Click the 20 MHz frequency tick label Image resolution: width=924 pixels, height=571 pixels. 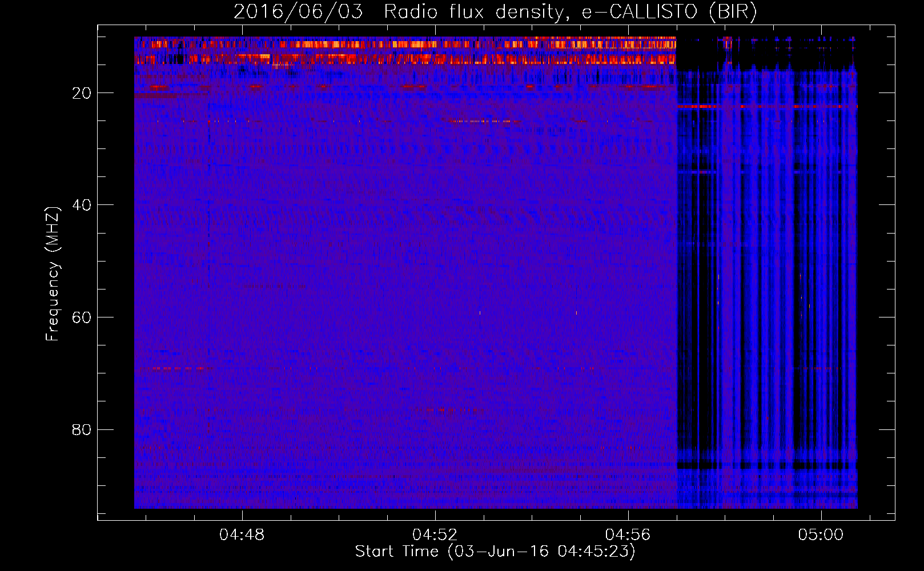click(x=82, y=93)
